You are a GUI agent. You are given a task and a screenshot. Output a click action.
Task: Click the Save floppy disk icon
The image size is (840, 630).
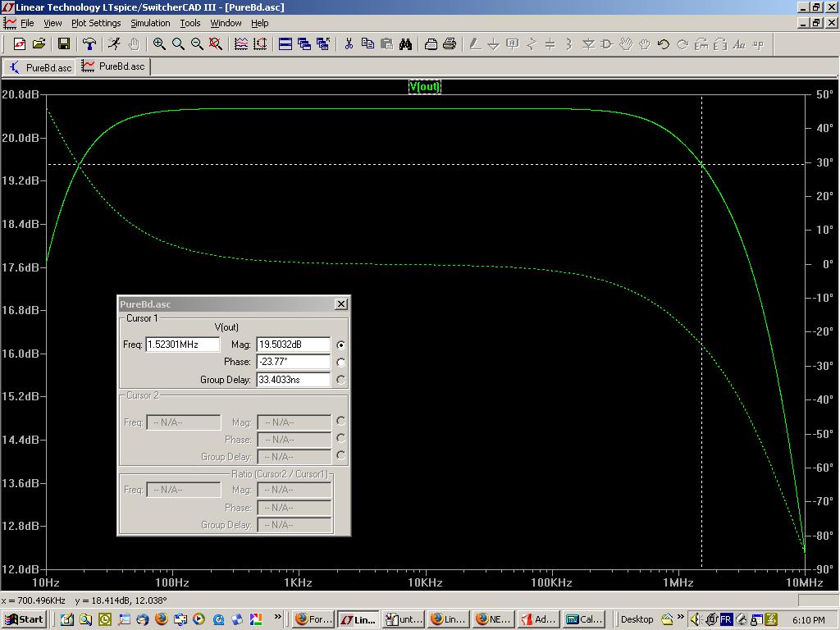coord(64,44)
